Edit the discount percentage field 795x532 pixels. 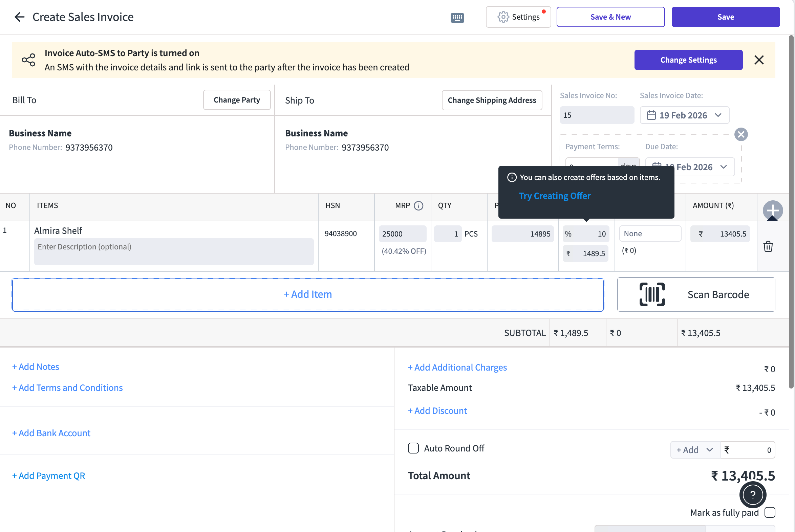(x=586, y=234)
